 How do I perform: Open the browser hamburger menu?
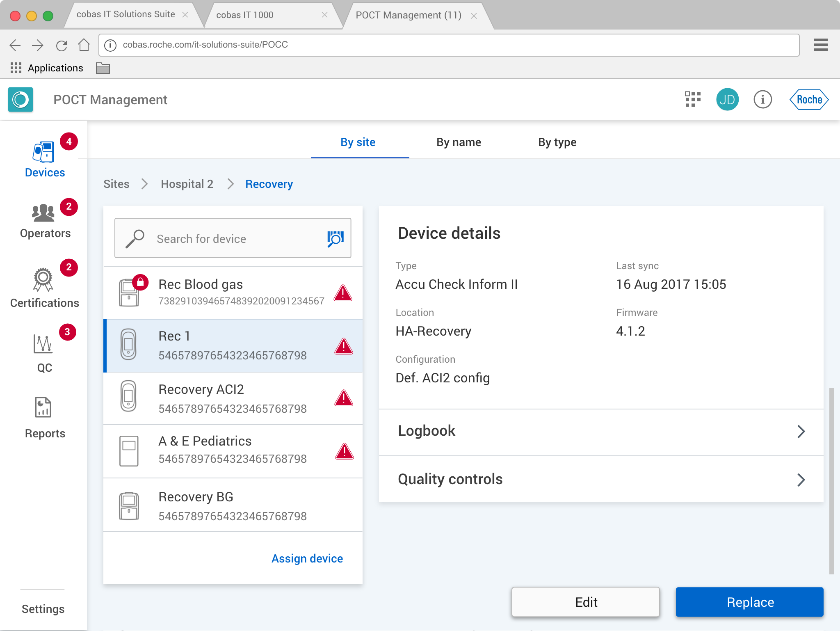click(820, 45)
